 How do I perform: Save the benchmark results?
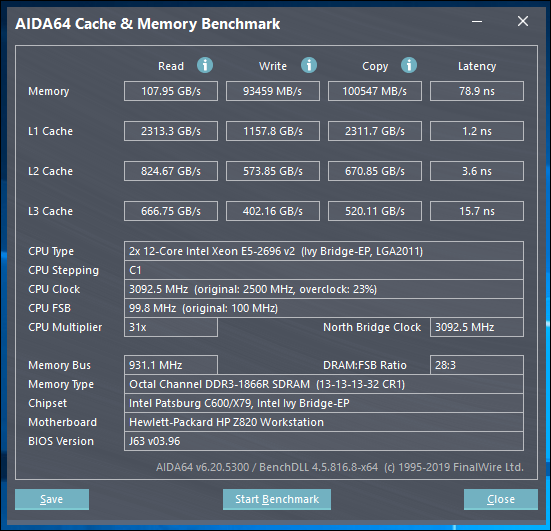(52, 499)
